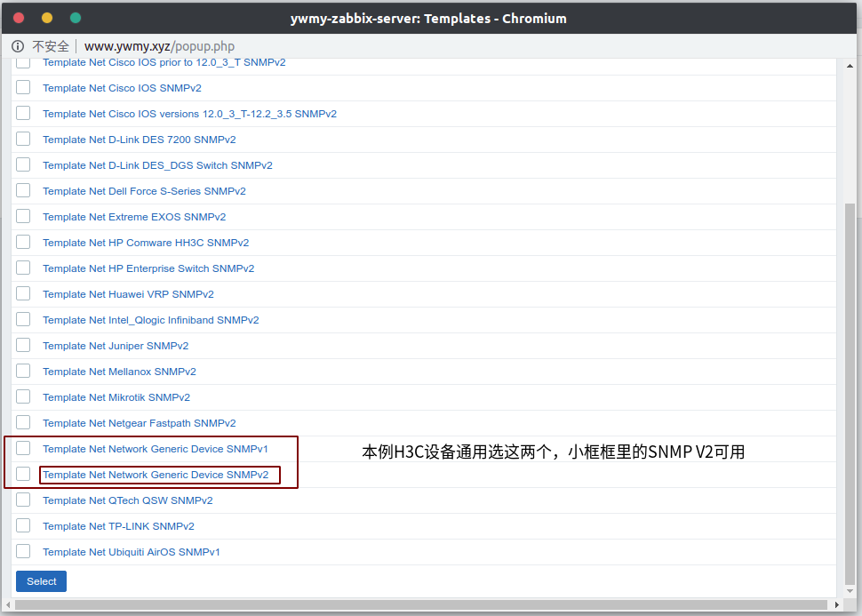Open Template Net D-Link DES_DGS Switch SNMPv2
Image resolution: width=862 pixels, height=616 pixels.
(x=158, y=165)
